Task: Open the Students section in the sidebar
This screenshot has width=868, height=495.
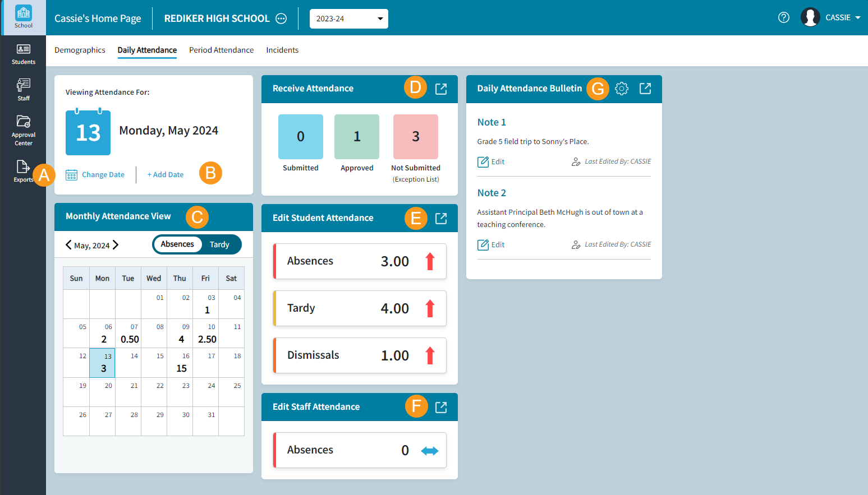Action: 23,53
